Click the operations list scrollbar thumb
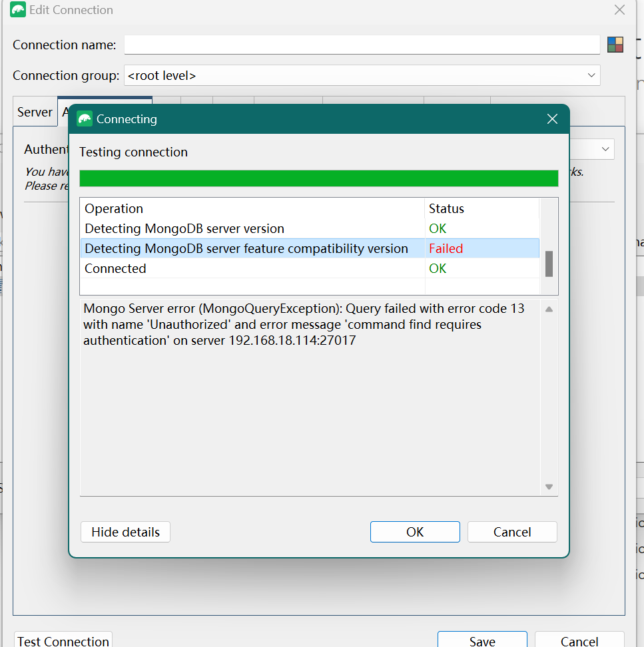The height and width of the screenshot is (647, 644). pos(549,264)
